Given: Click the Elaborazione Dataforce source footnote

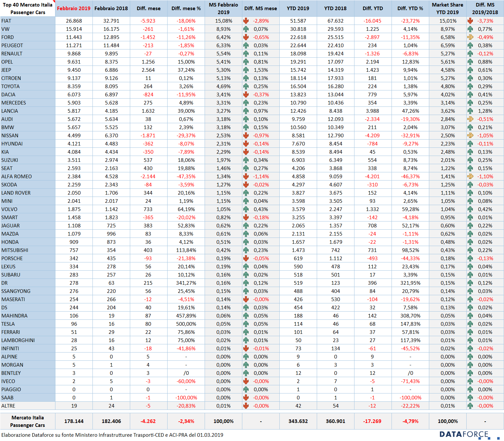Looking at the screenshot, I should click(112, 435).
